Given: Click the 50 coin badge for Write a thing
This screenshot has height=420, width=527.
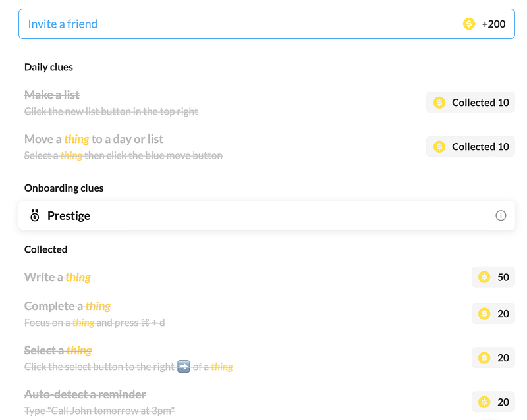Looking at the screenshot, I should [493, 277].
